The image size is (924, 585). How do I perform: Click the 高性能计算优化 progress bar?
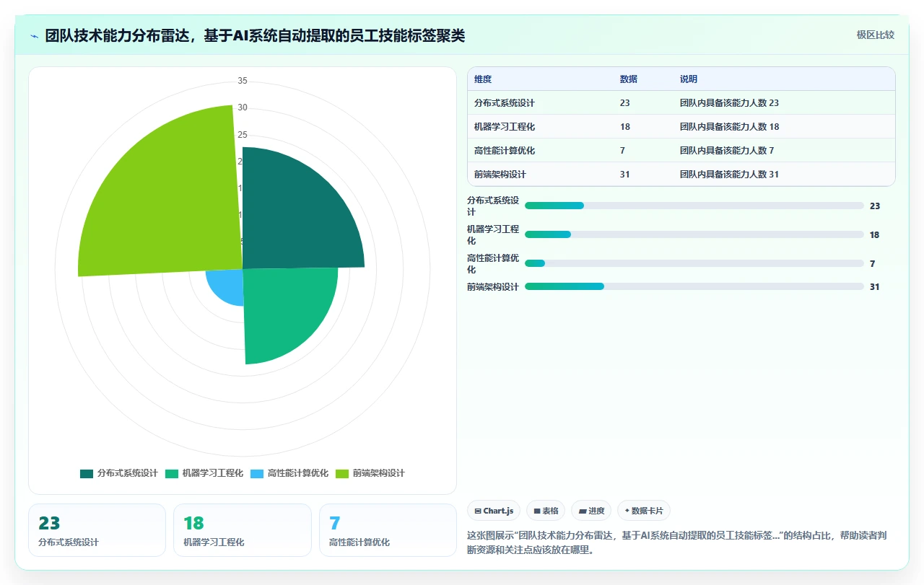pyautogui.click(x=694, y=263)
